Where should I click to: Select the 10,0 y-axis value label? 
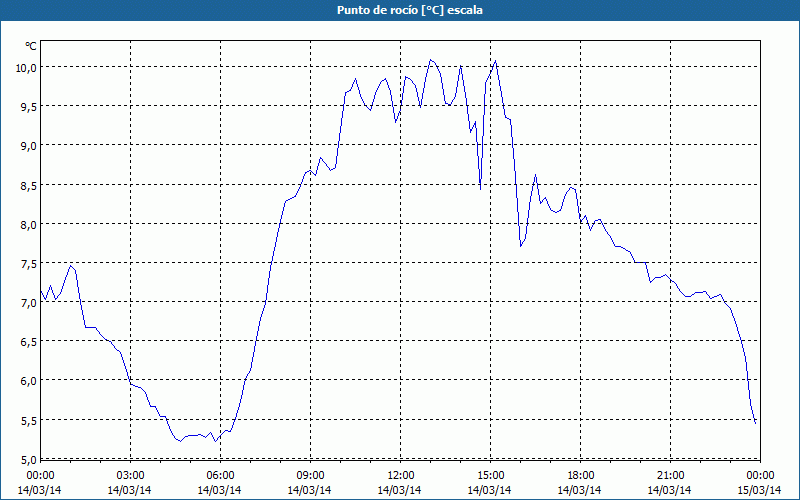(25, 67)
